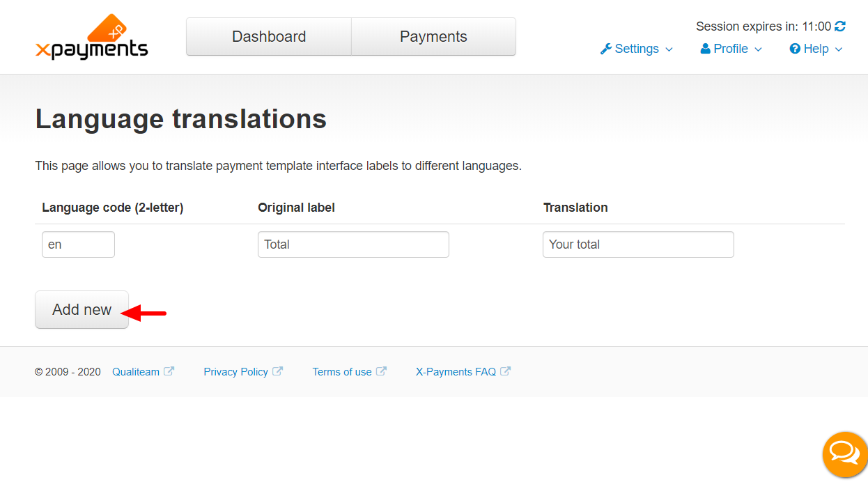The image size is (868, 489).
Task: Focus the translation field containing Your total
Action: click(x=638, y=244)
